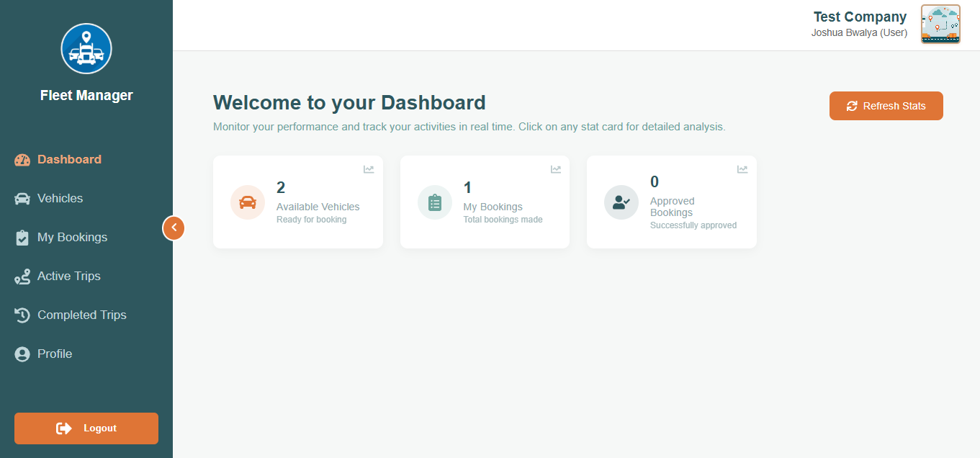
Task: Click the chart icon on Approved Bookings card
Action: [x=742, y=169]
